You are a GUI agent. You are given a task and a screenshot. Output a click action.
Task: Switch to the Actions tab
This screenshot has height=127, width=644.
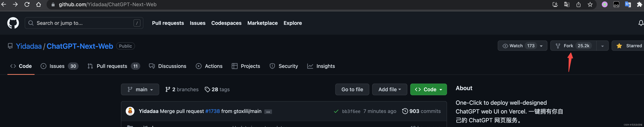209,66
